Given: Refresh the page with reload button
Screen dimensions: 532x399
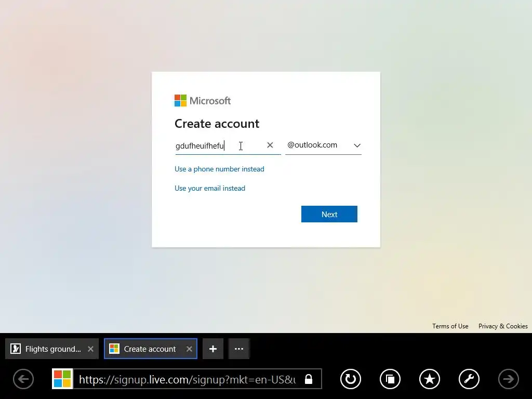Looking at the screenshot, I should click(x=351, y=379).
